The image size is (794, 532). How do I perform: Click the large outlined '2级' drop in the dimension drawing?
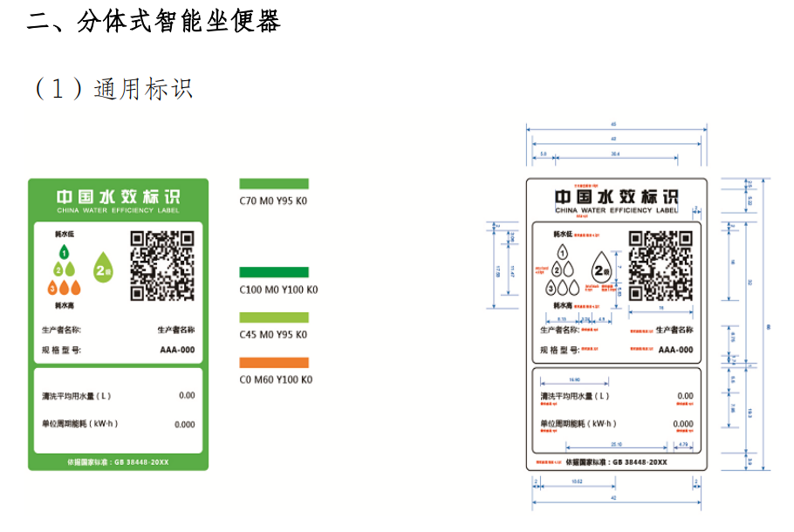tap(601, 268)
